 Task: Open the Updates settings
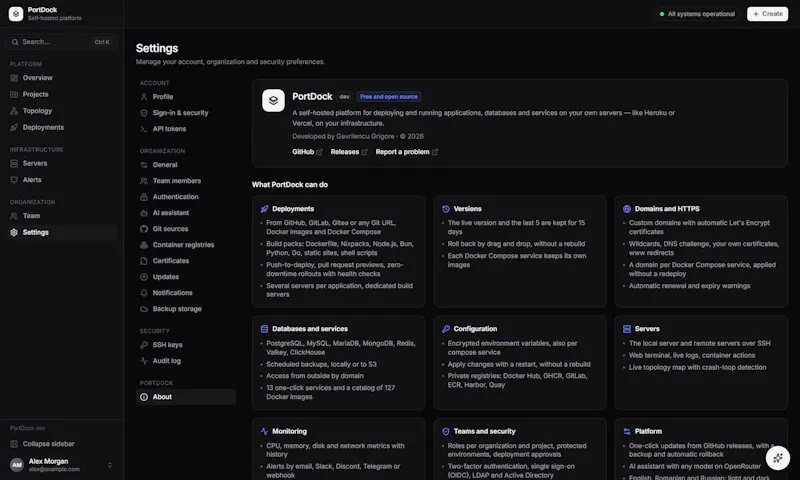pos(186,277)
